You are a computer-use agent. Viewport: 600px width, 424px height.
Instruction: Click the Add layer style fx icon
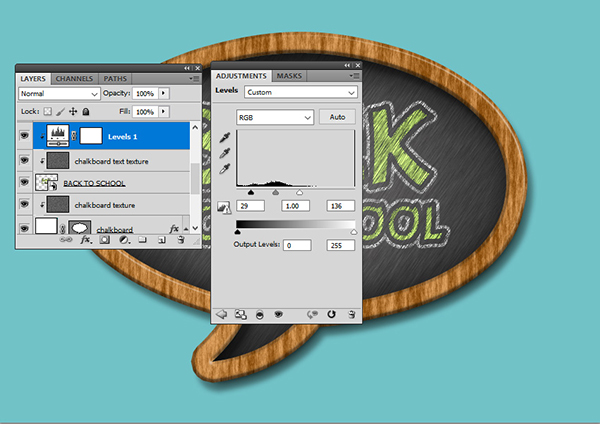86,241
